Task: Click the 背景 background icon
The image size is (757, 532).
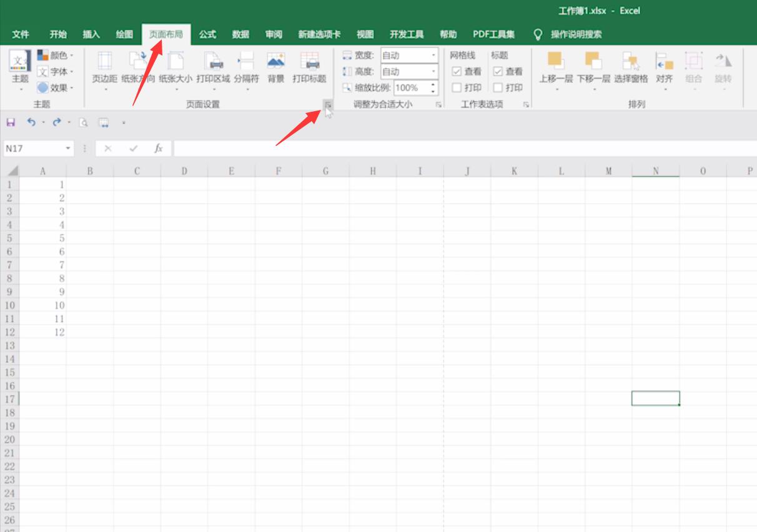Action: (275, 61)
